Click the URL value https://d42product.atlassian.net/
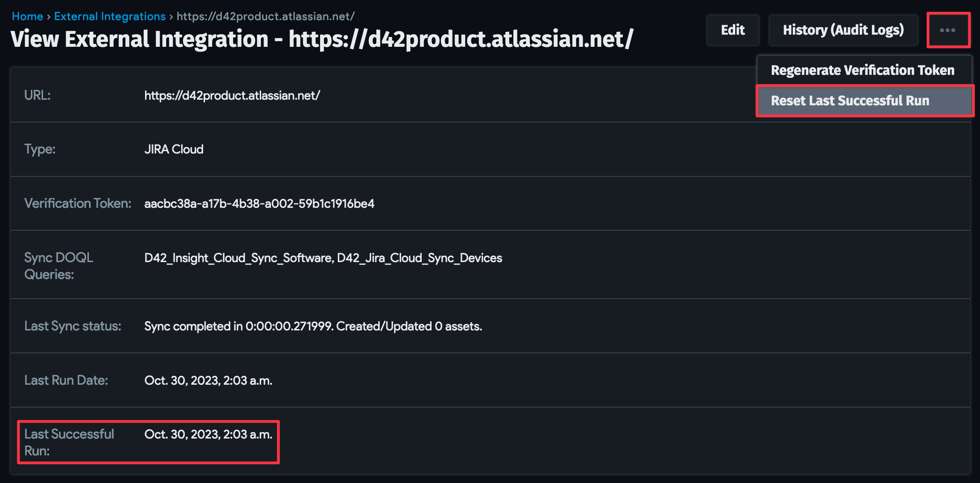The width and height of the screenshot is (980, 483). click(x=232, y=95)
